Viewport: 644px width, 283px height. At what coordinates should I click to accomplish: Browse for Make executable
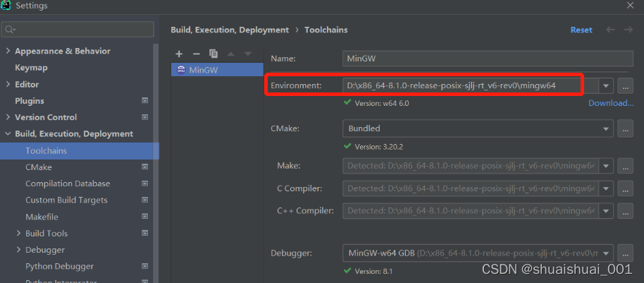point(625,166)
